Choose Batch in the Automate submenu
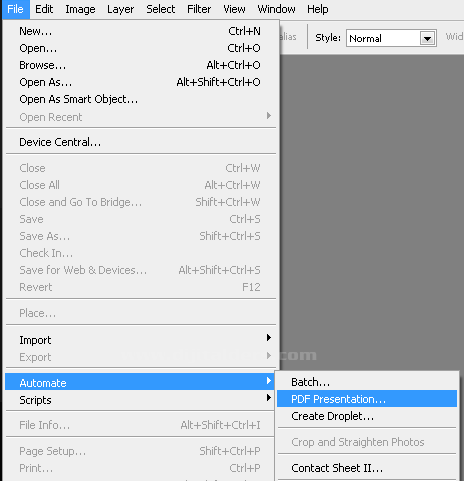 (x=367, y=382)
